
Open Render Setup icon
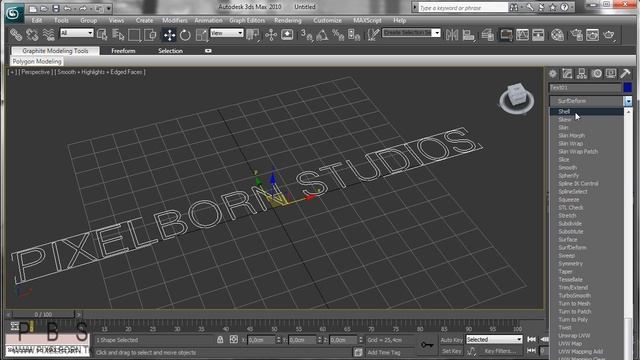point(576,35)
